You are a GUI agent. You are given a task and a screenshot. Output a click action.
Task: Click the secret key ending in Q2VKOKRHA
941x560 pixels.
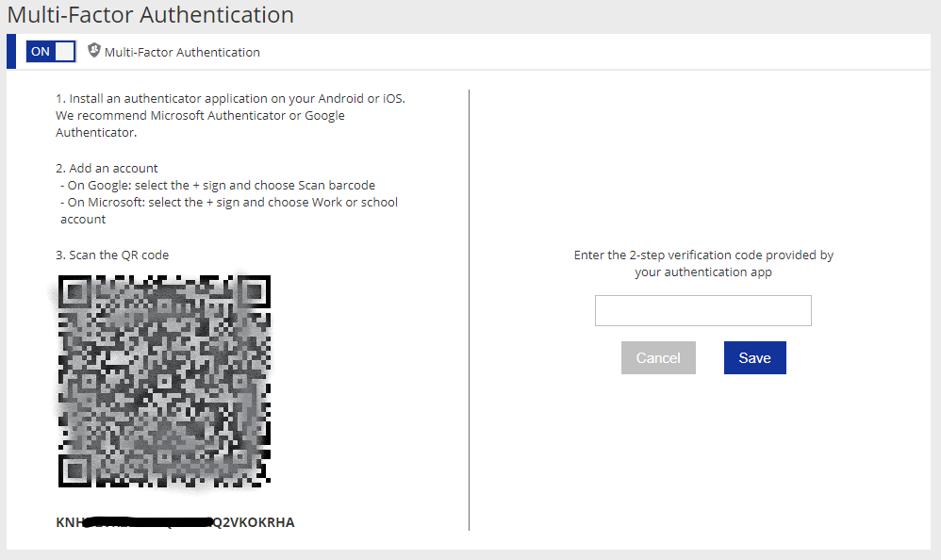click(175, 522)
